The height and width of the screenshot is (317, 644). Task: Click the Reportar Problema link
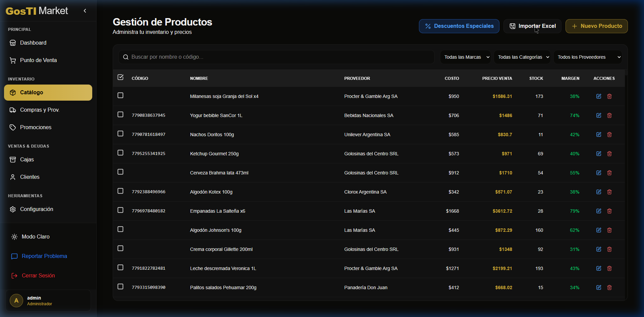[x=48, y=256]
